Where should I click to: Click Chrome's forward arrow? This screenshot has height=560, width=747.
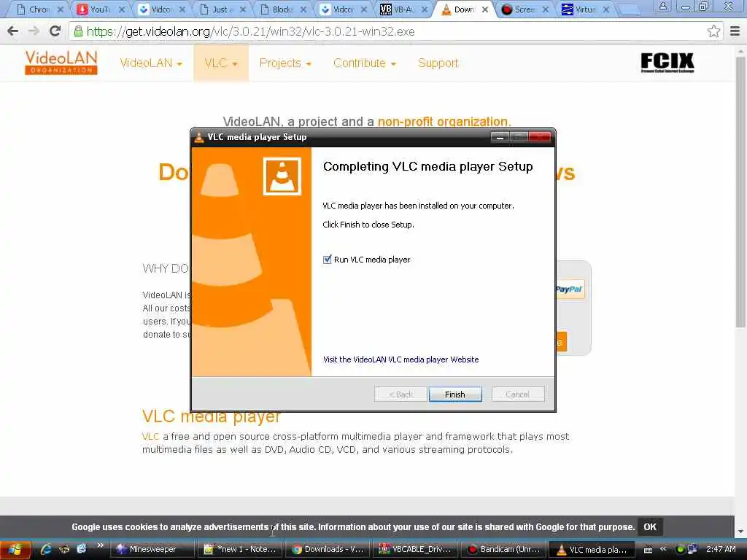click(x=34, y=31)
